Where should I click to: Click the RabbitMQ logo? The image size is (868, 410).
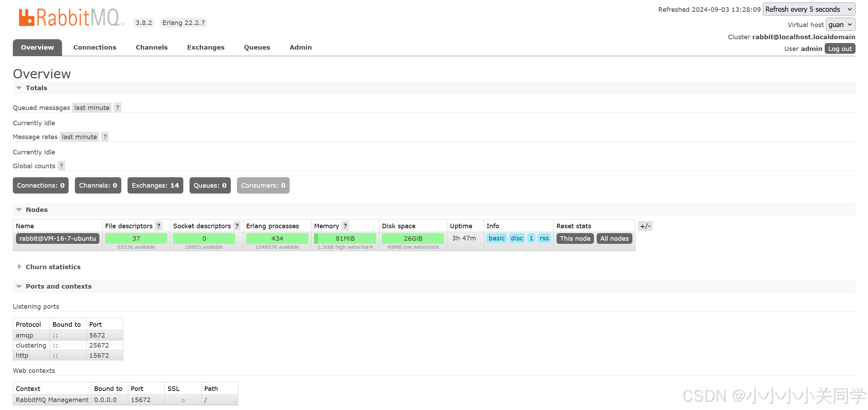71,17
